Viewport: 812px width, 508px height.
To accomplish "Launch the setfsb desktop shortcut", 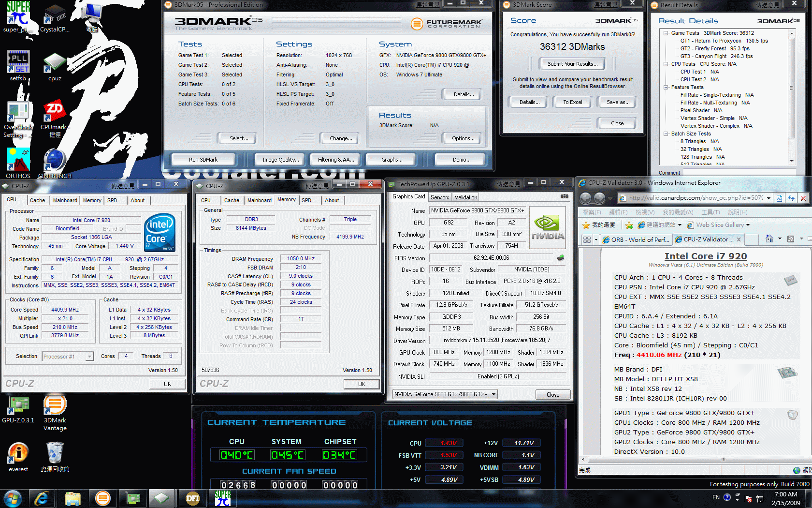I will point(18,65).
